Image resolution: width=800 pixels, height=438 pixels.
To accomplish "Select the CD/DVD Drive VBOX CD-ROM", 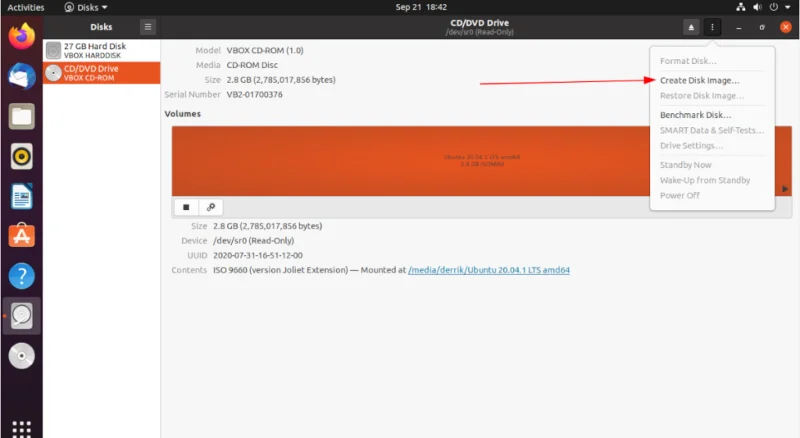I will tap(102, 72).
